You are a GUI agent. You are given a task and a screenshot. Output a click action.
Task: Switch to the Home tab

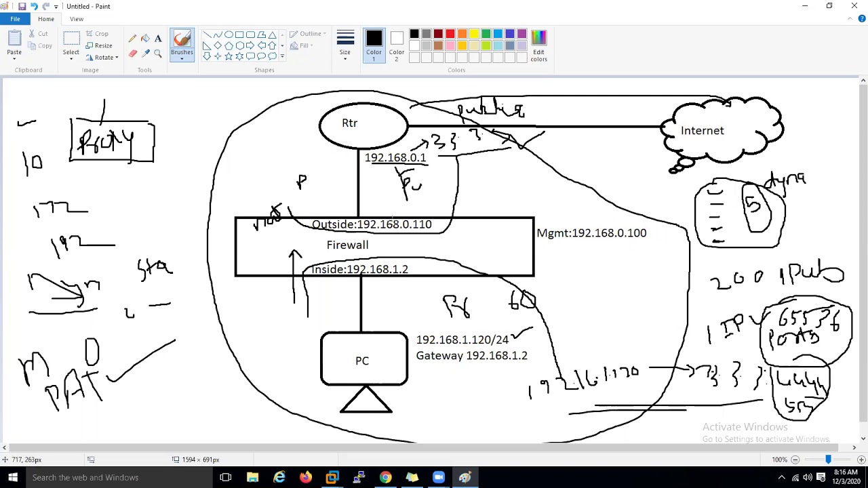click(x=46, y=19)
